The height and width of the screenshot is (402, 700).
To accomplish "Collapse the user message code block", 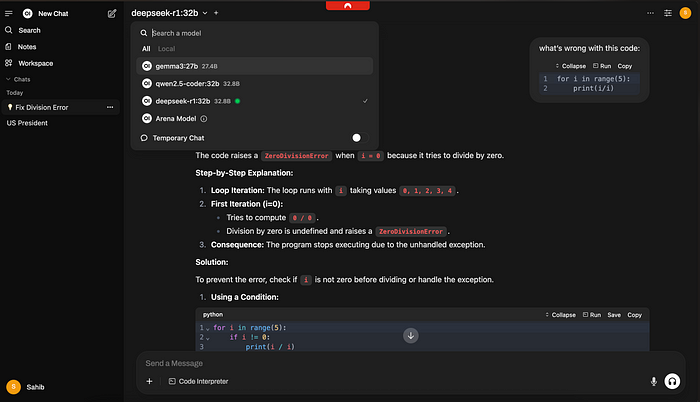I will (x=571, y=66).
